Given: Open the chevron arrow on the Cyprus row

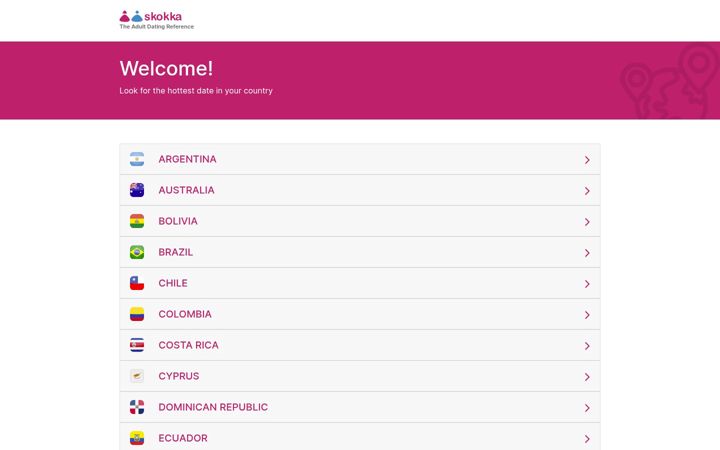Looking at the screenshot, I should click(x=587, y=377).
